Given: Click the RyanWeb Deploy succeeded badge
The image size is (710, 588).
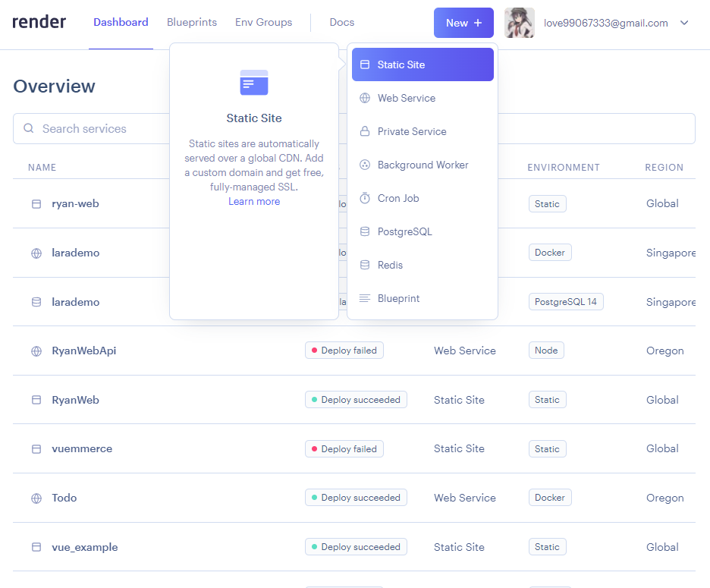Looking at the screenshot, I should pyautogui.click(x=356, y=400).
